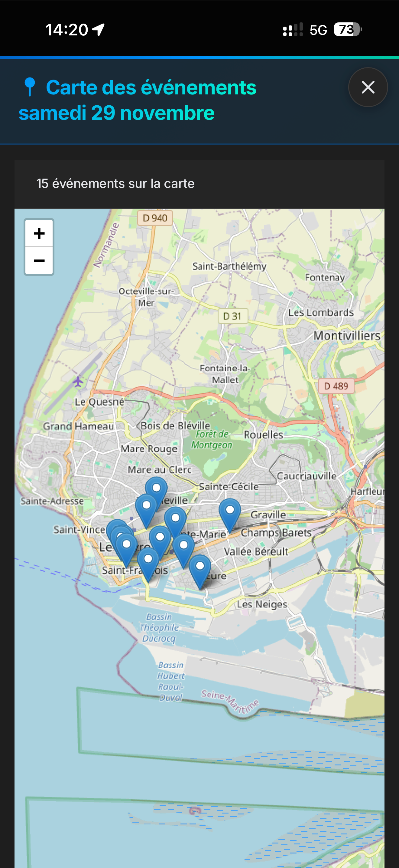Tap the Vallée Béreult map label
Screen dimensions: 399x868
256,552
